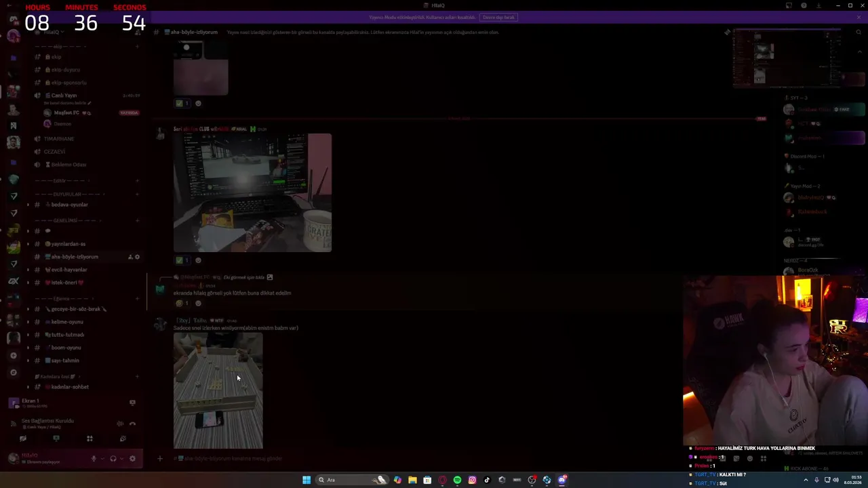
Task: Open the istek-öneri channel
Action: 66,283
